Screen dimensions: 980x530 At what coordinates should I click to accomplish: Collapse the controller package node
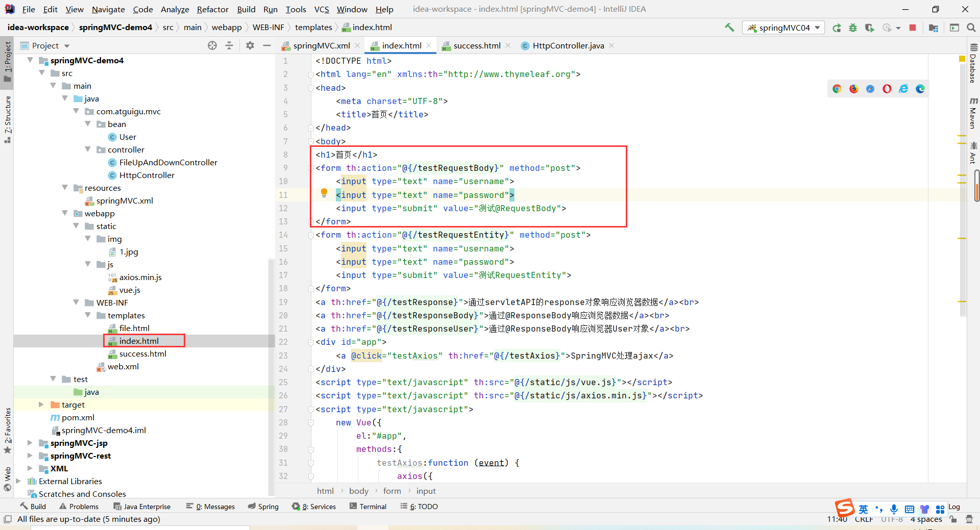coord(88,149)
